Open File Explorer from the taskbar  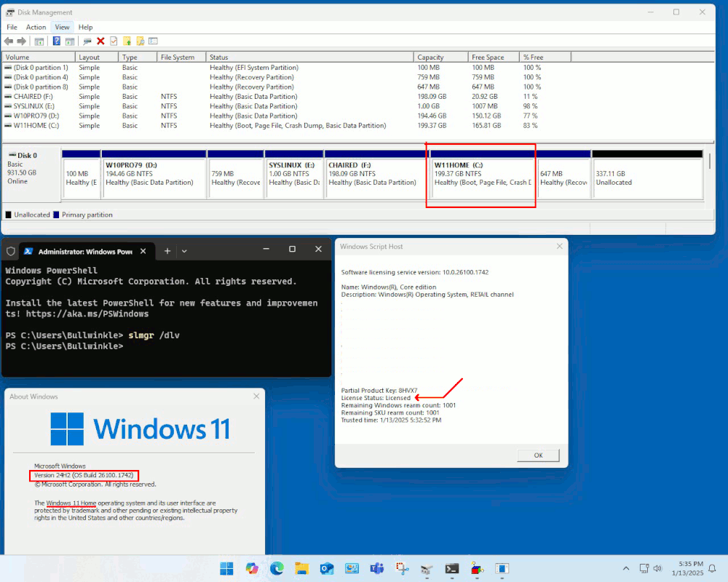coord(302,568)
